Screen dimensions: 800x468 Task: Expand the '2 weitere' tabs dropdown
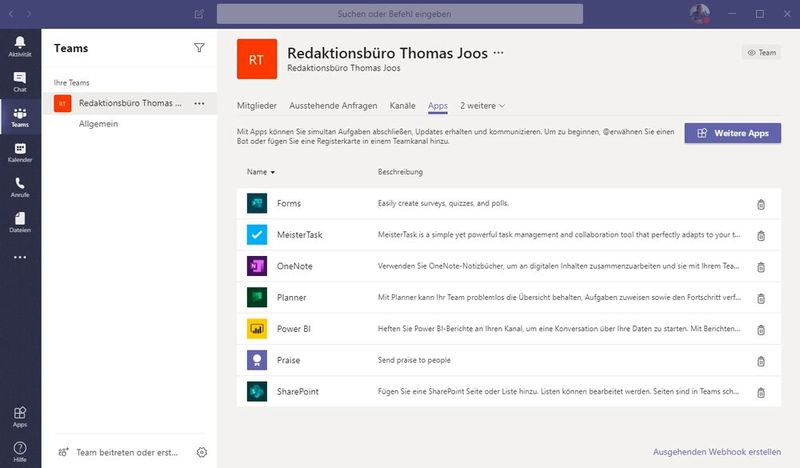click(x=482, y=105)
